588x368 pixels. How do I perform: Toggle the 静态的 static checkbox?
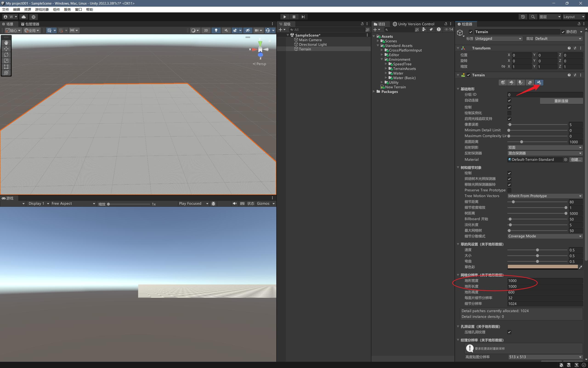tap(563, 32)
